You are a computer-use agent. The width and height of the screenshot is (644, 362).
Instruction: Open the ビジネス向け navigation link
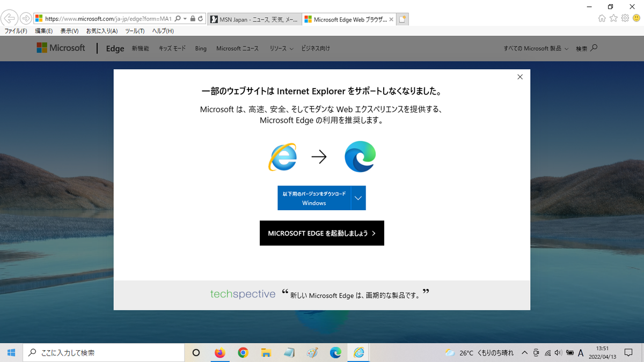point(316,48)
